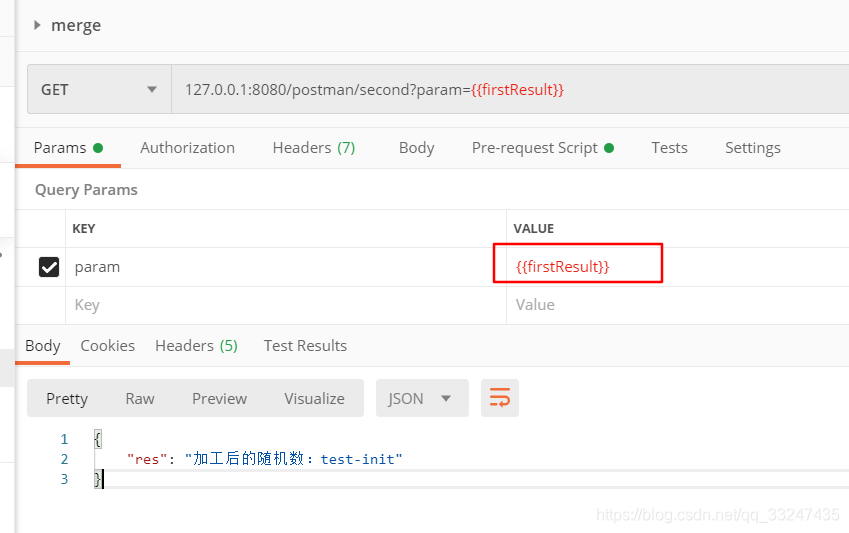Uncheck the param row checkbox
The height and width of the screenshot is (533, 849).
(49, 267)
